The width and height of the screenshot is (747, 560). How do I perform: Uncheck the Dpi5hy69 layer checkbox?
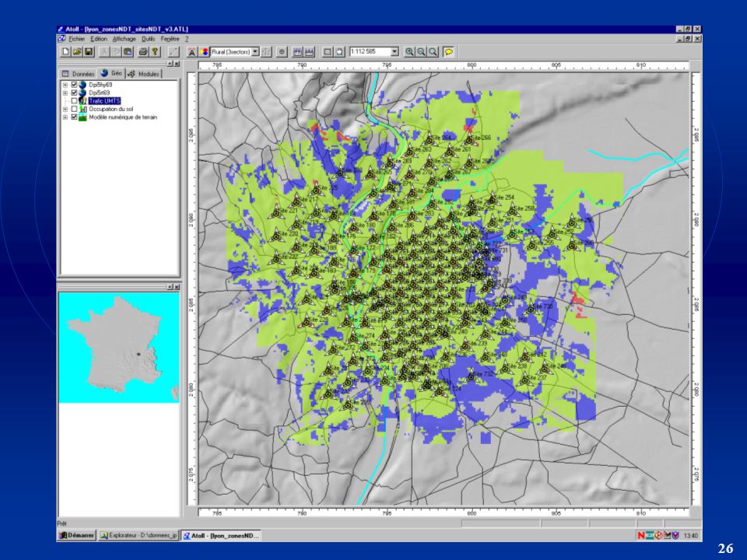coord(74,85)
